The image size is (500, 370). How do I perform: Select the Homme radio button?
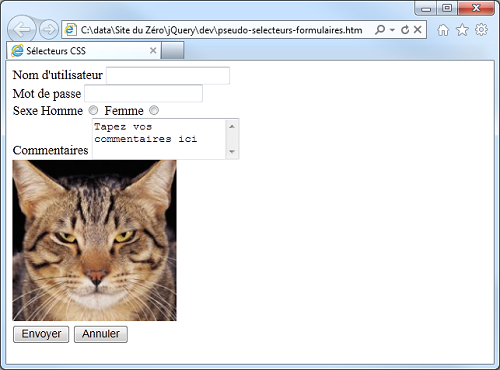coord(93,110)
